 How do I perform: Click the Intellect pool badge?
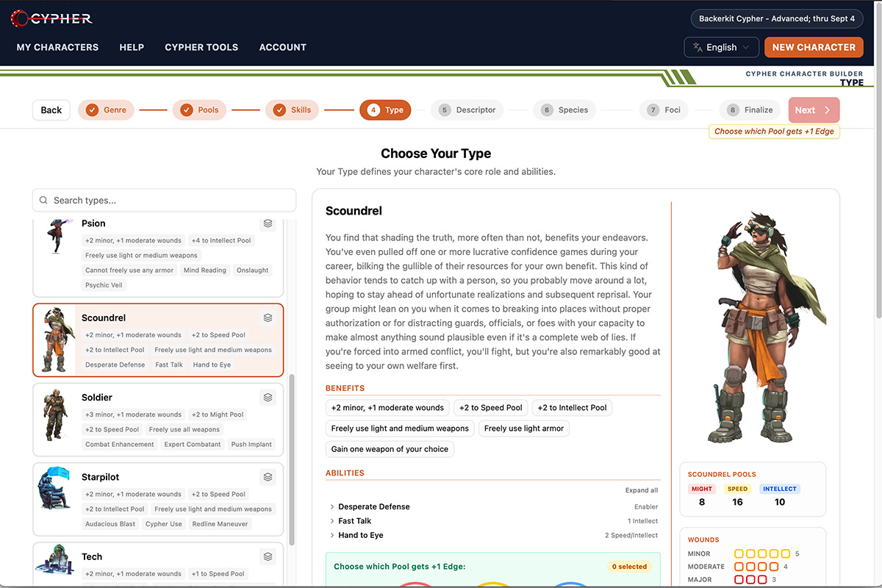780,489
